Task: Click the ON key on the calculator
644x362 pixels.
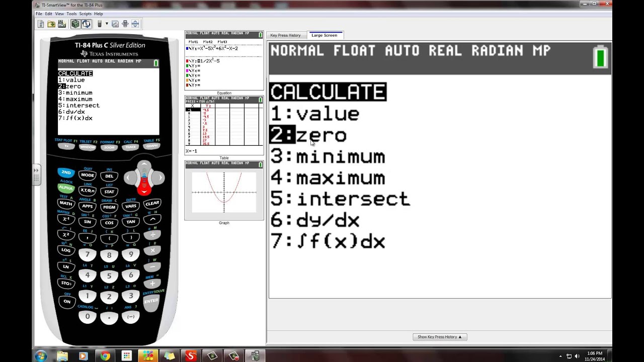Action: [66, 301]
